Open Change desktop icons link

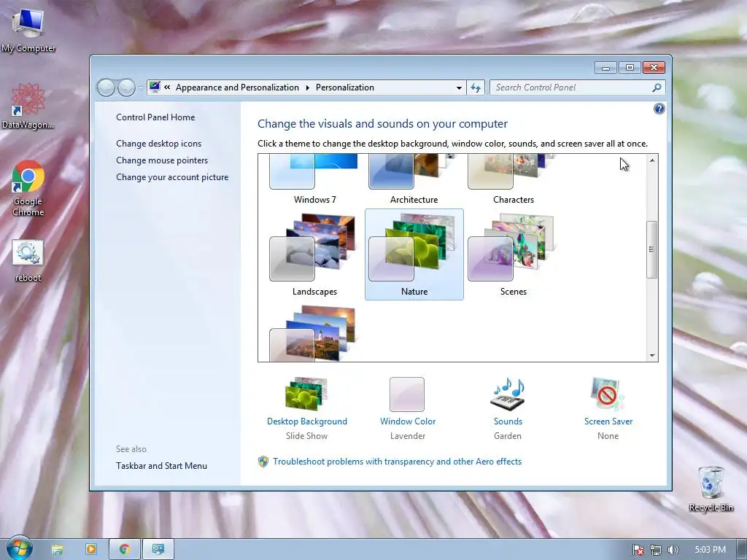[x=158, y=144]
